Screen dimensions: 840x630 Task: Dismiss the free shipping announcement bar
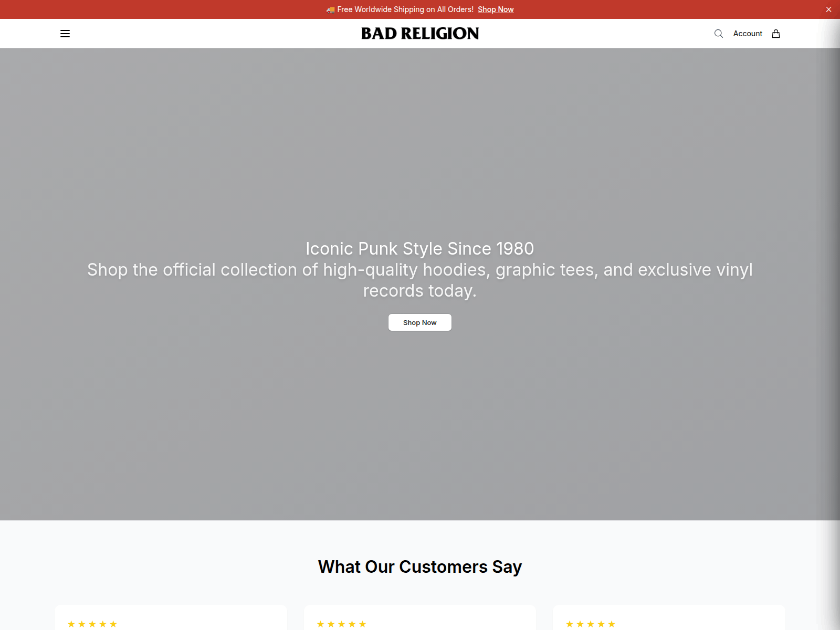(828, 9)
